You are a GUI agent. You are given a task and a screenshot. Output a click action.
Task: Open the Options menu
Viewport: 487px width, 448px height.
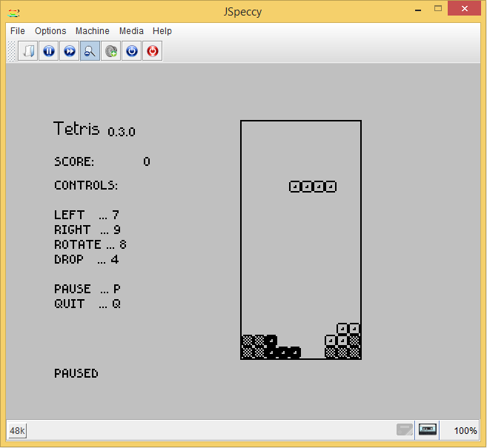50,31
